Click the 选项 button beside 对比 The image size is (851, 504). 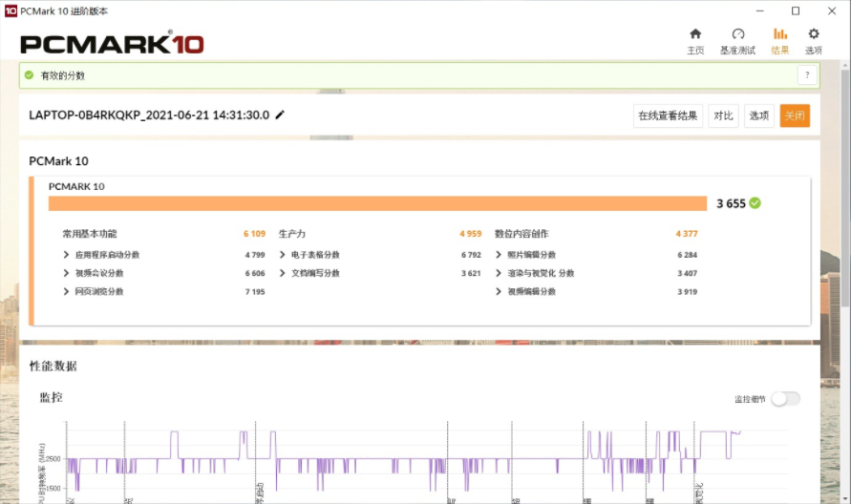click(x=758, y=115)
